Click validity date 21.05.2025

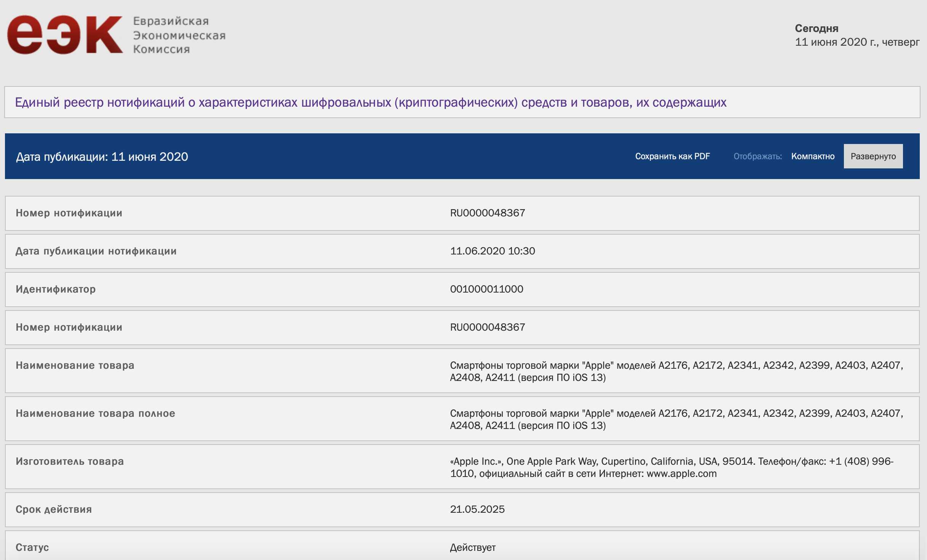477,509
